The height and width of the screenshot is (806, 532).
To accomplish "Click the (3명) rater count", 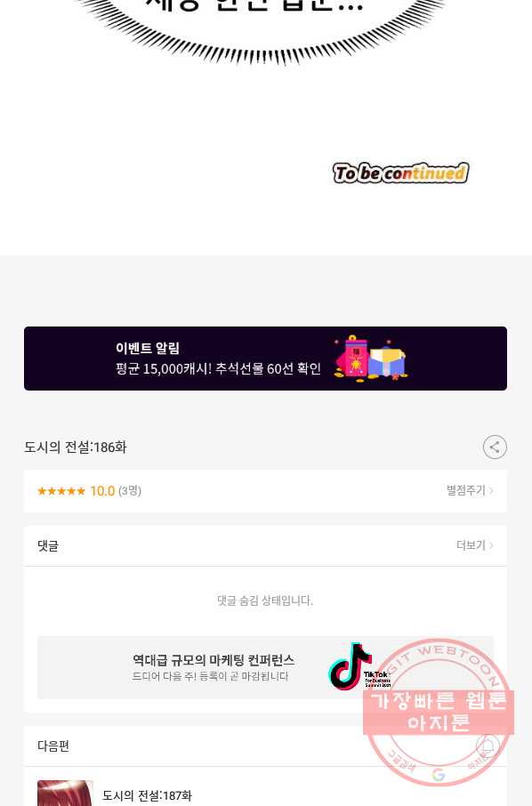I will (x=130, y=491).
